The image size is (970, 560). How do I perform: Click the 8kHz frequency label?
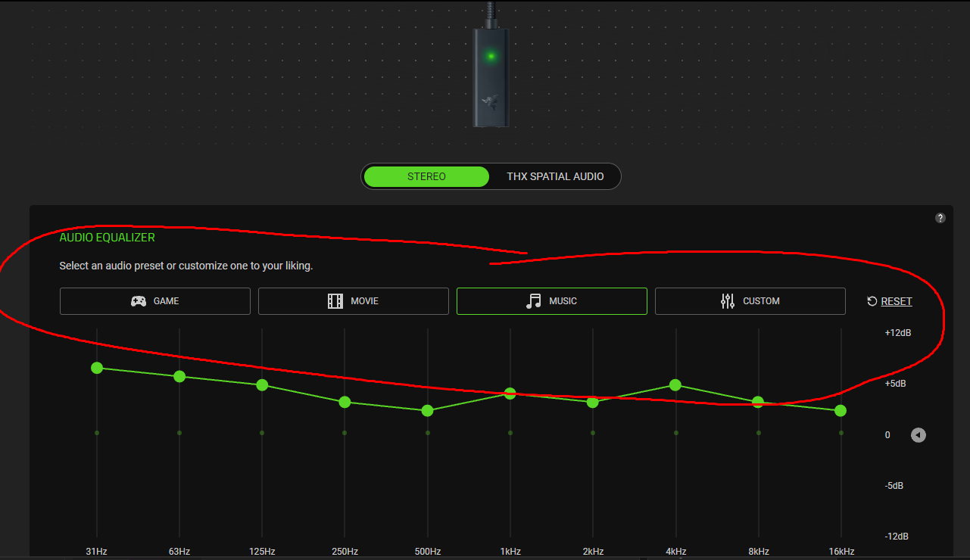(x=758, y=552)
